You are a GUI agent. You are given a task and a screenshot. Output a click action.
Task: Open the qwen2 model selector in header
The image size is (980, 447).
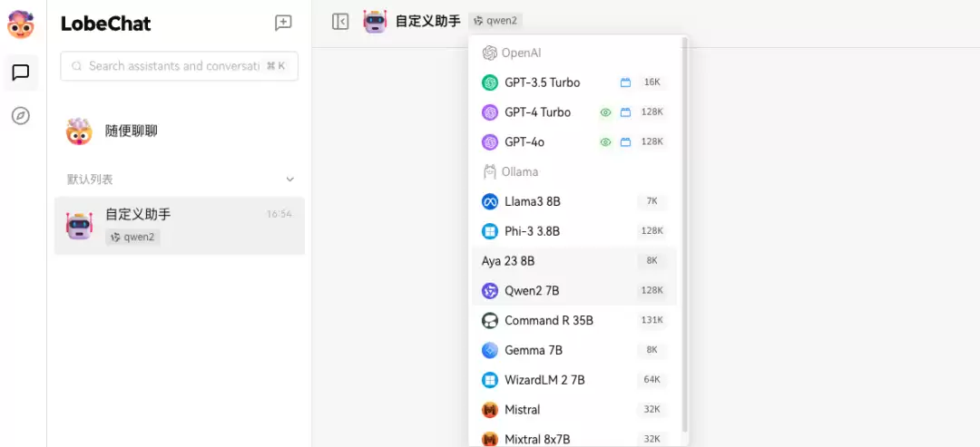pyautogui.click(x=495, y=21)
